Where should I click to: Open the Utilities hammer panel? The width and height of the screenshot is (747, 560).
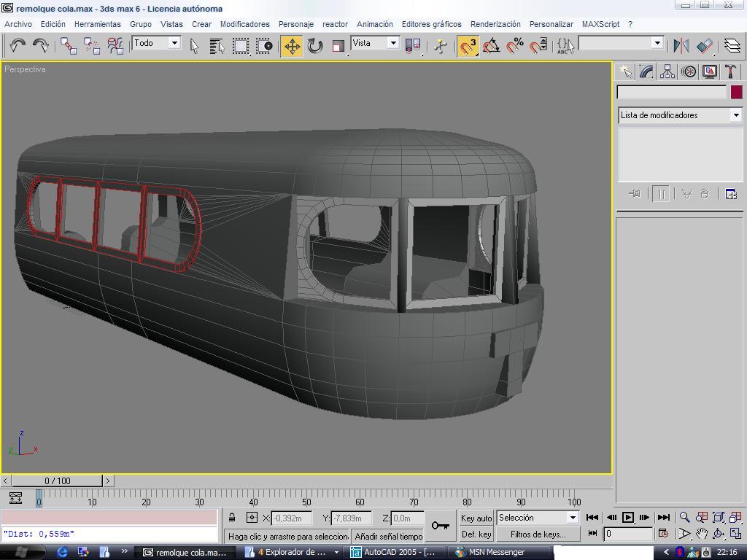coord(731,71)
